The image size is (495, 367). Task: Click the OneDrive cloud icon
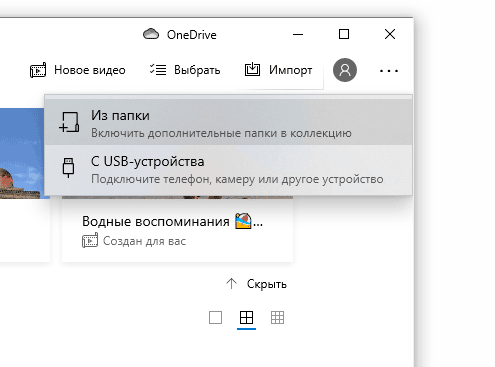point(151,34)
